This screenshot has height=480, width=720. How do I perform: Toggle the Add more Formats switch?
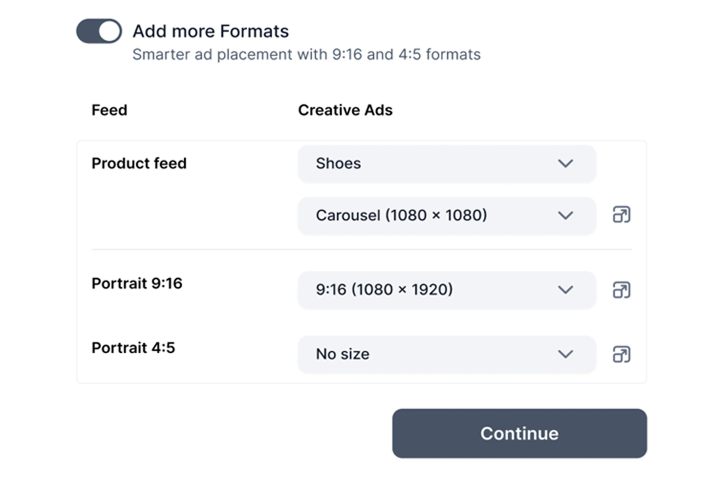pos(99,32)
